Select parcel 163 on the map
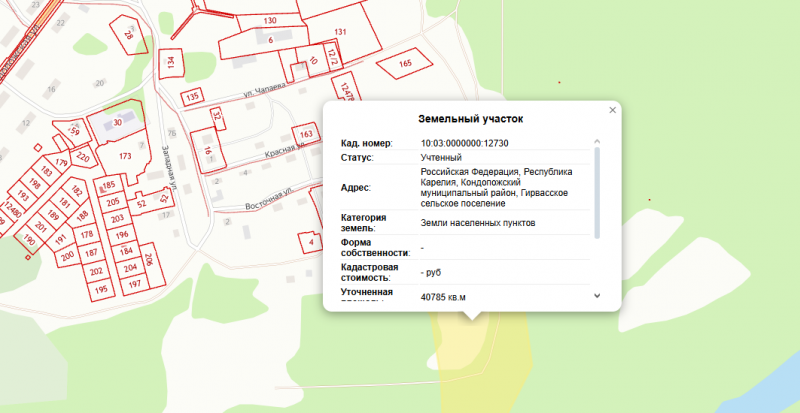The height and width of the screenshot is (413, 800). 306,135
